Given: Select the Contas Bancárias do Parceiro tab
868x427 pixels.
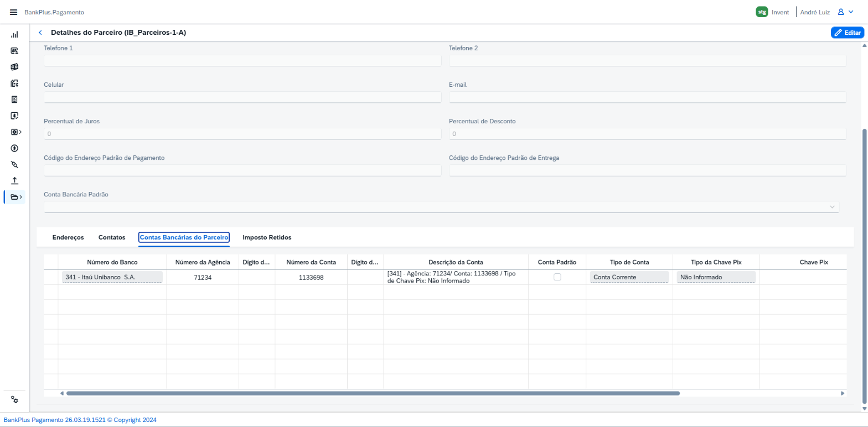Looking at the screenshot, I should [184, 237].
